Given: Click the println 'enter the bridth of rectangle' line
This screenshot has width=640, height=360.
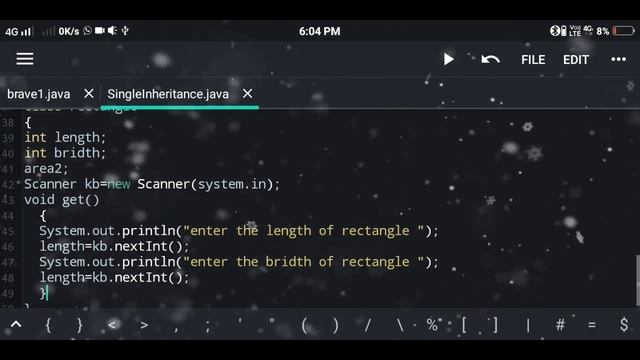Looking at the screenshot, I should [x=239, y=262].
